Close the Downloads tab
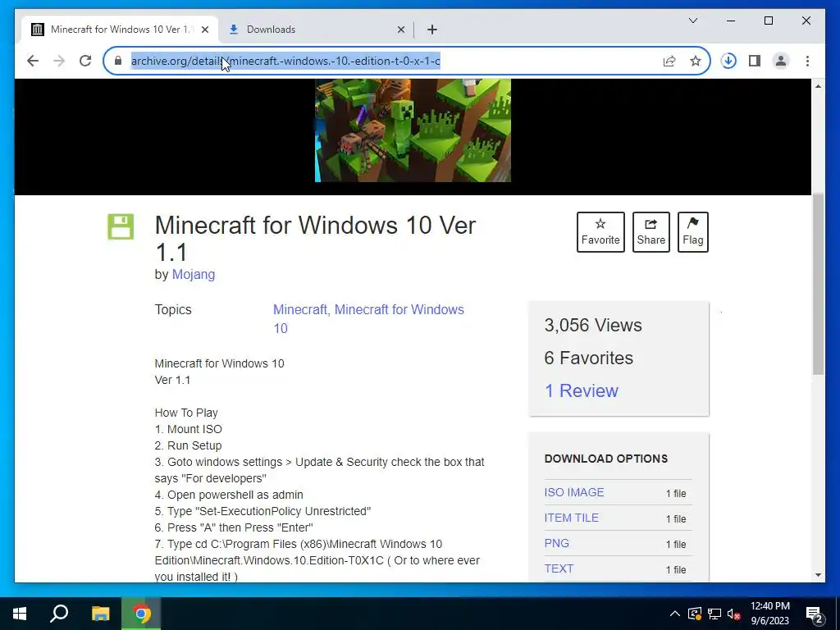840x630 pixels. click(400, 30)
